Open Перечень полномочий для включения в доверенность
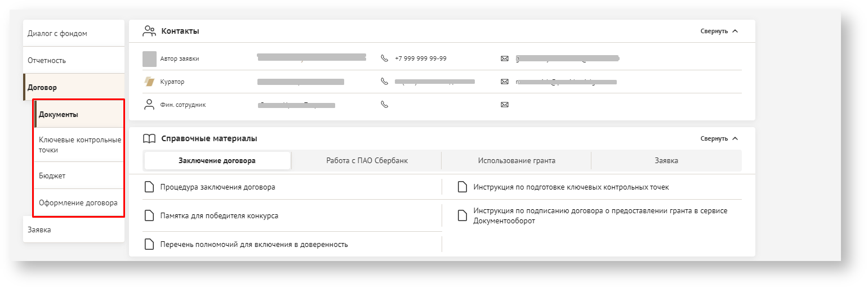The image size is (868, 288). pyautogui.click(x=253, y=245)
